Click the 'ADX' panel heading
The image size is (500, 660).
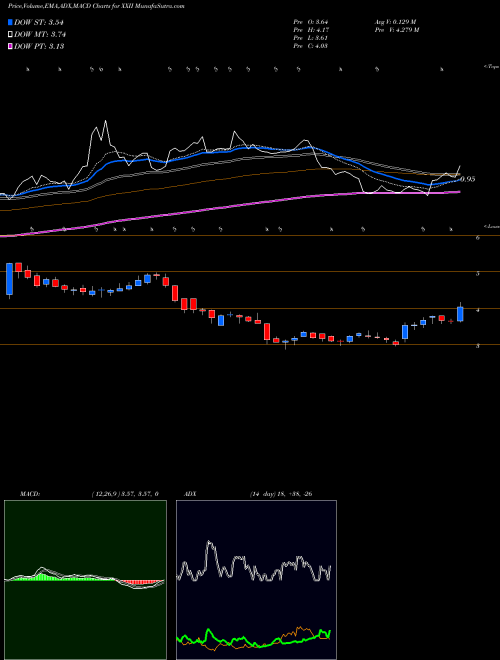coord(191,494)
